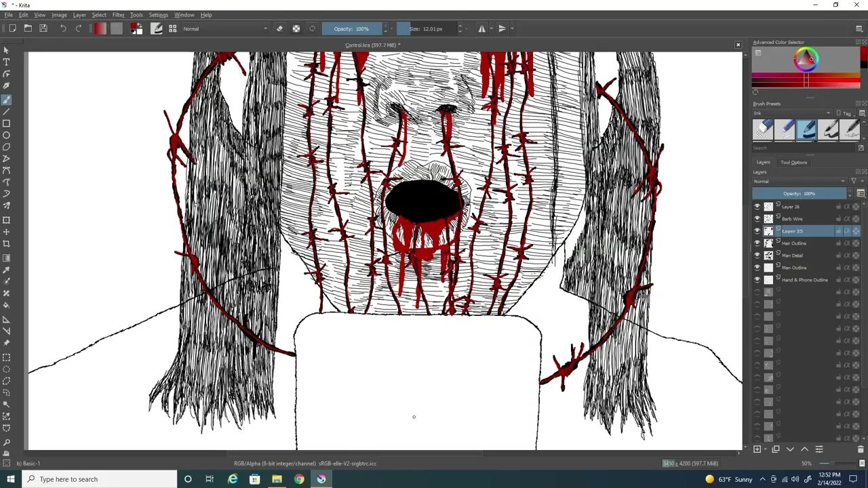Select the Rectangle shape tool

click(x=6, y=123)
